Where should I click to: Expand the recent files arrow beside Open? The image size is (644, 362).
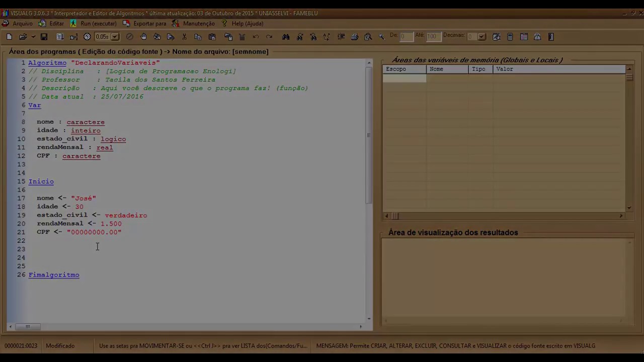(33, 37)
